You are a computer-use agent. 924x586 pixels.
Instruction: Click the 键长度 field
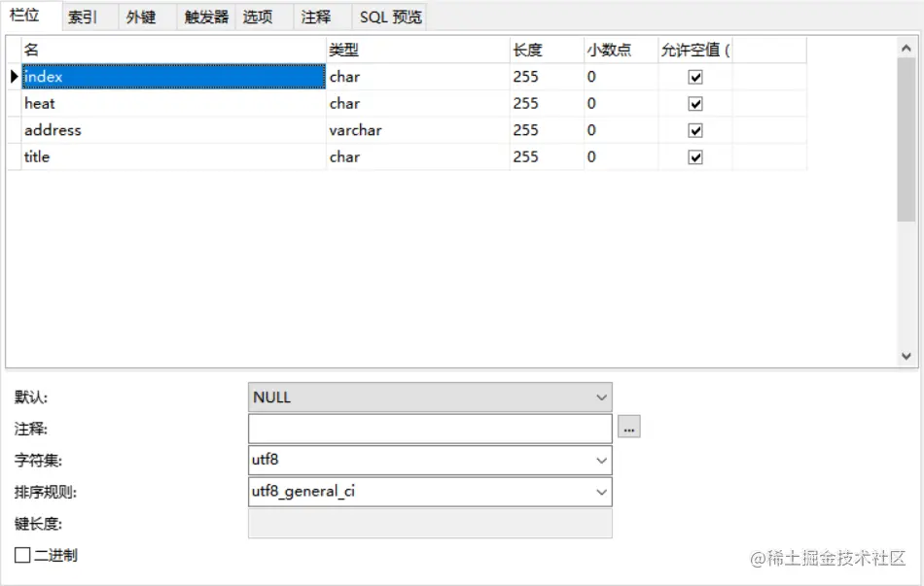click(x=430, y=524)
